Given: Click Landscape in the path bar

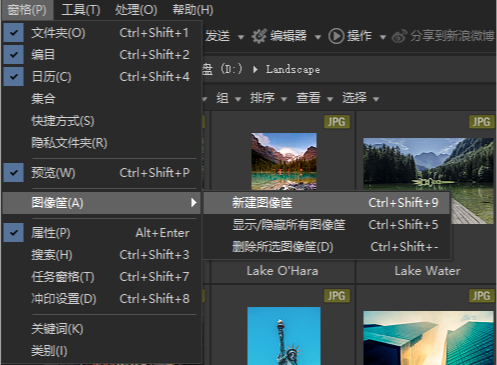Looking at the screenshot, I should tap(293, 70).
